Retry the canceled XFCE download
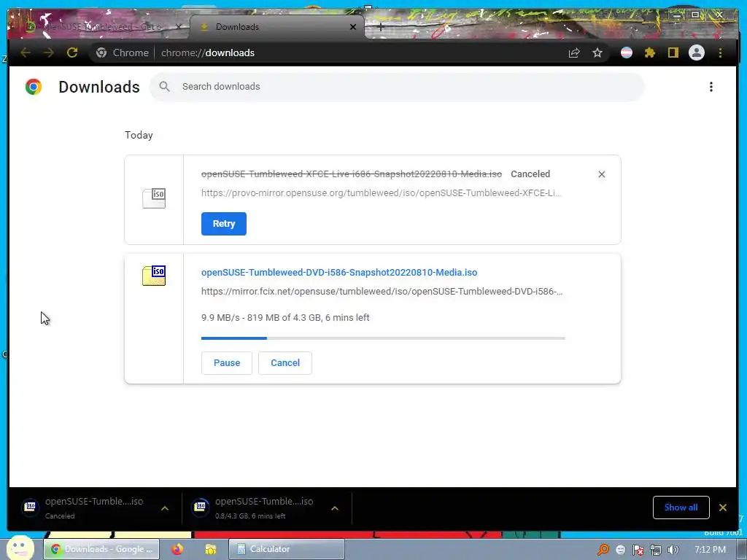Screen dimensions: 747x560 point(224,224)
